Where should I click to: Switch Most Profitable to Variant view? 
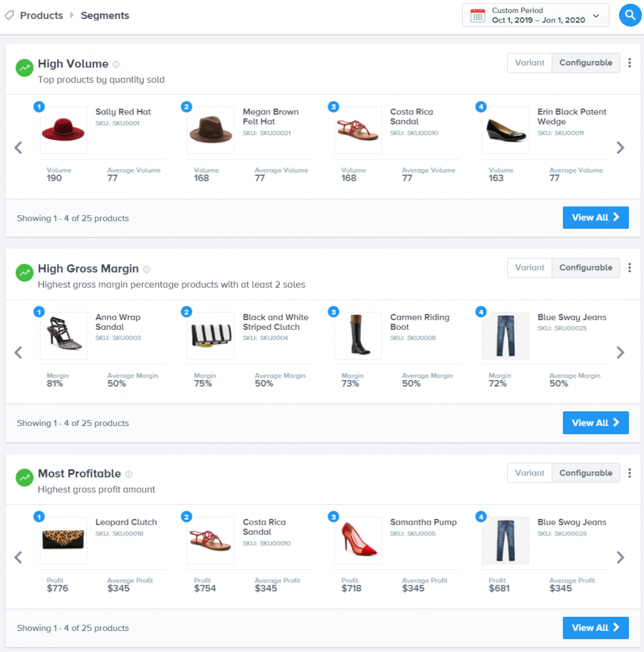point(529,473)
